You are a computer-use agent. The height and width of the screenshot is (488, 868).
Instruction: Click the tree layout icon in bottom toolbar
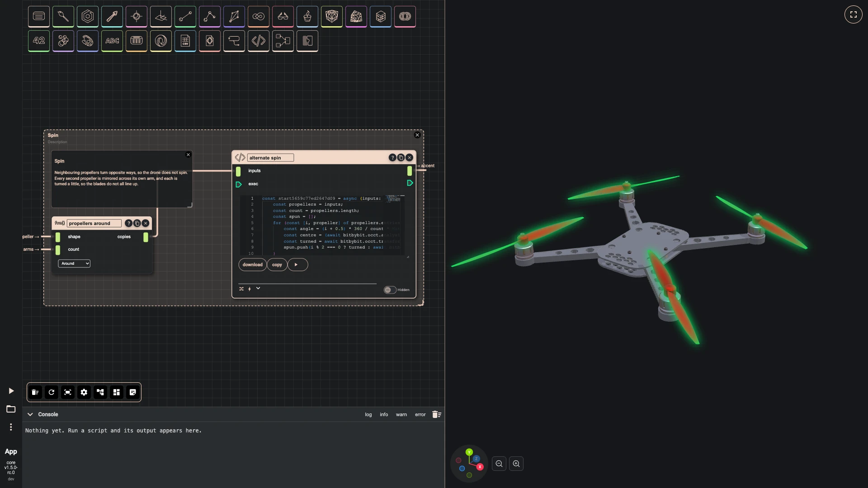(x=100, y=392)
